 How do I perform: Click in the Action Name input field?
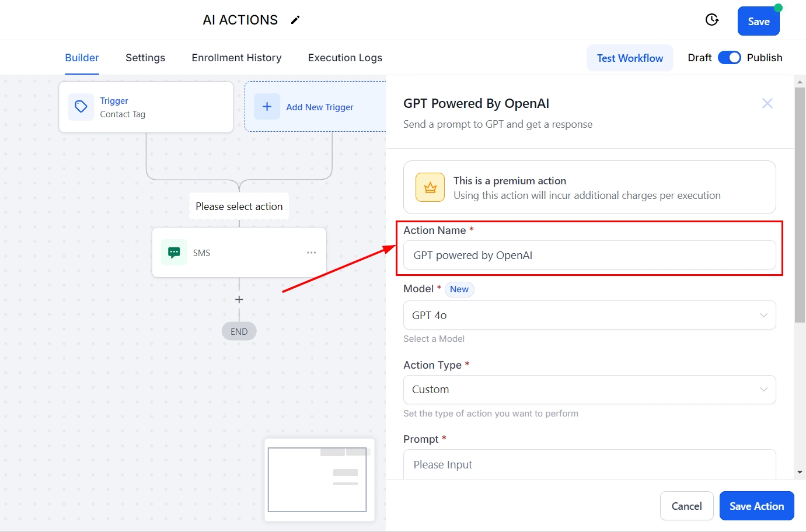(x=589, y=256)
